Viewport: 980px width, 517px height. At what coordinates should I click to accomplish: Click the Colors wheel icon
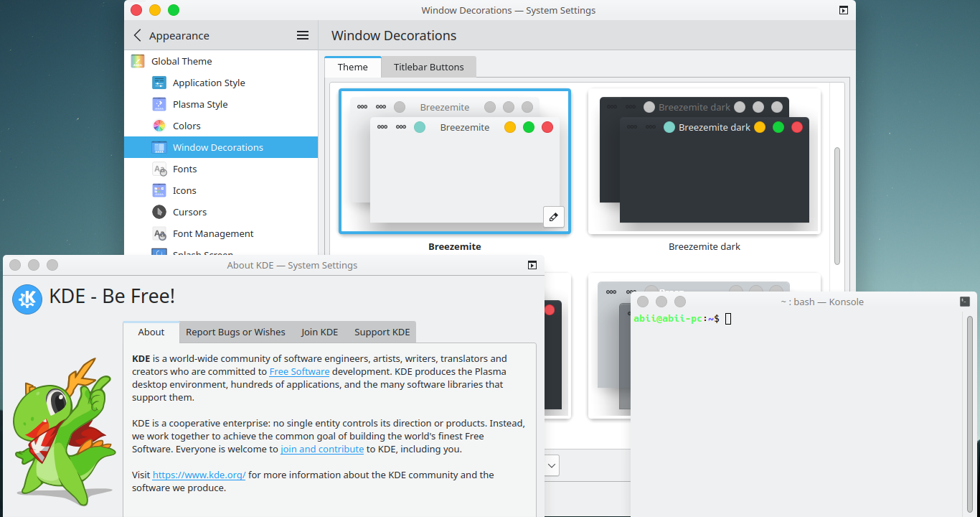[159, 126]
